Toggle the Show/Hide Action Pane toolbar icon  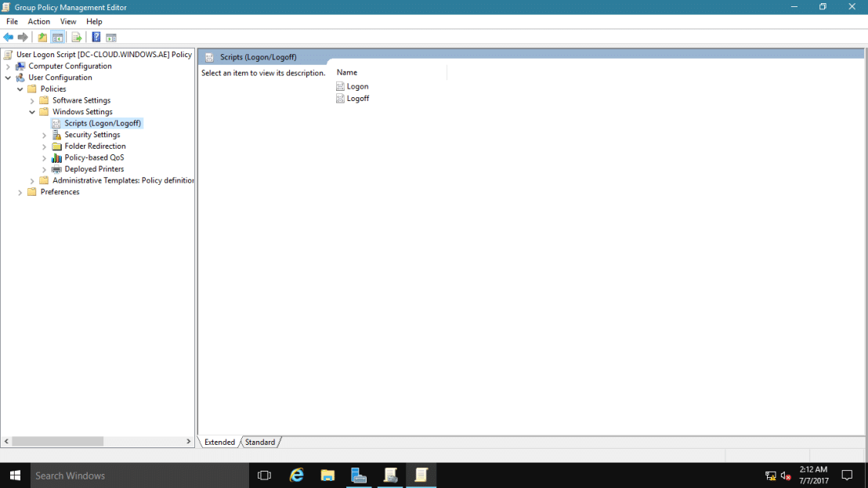coord(111,37)
